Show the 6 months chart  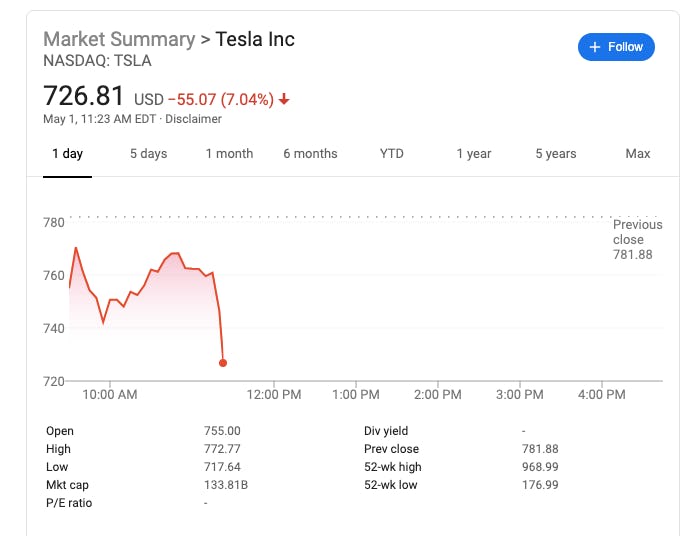coord(310,154)
